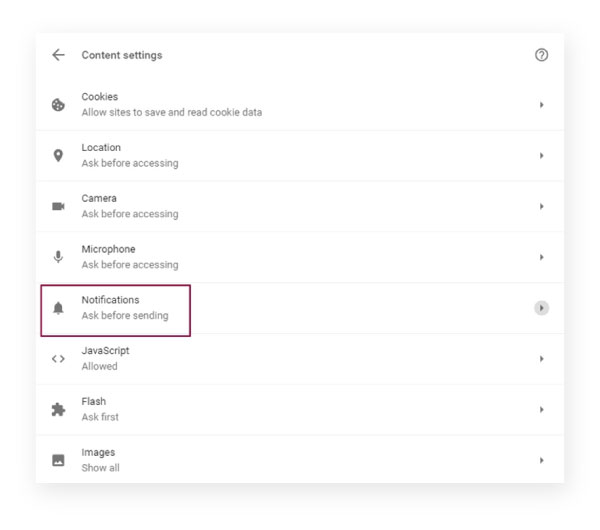Open the Images 'Show all' entry

[300, 460]
